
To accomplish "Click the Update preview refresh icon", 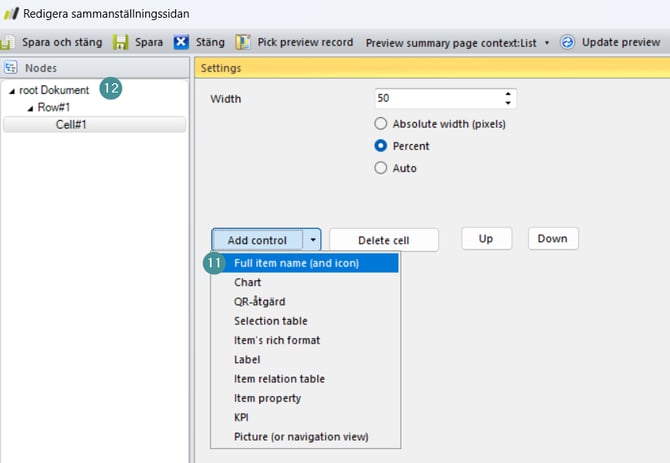I will pyautogui.click(x=568, y=43).
